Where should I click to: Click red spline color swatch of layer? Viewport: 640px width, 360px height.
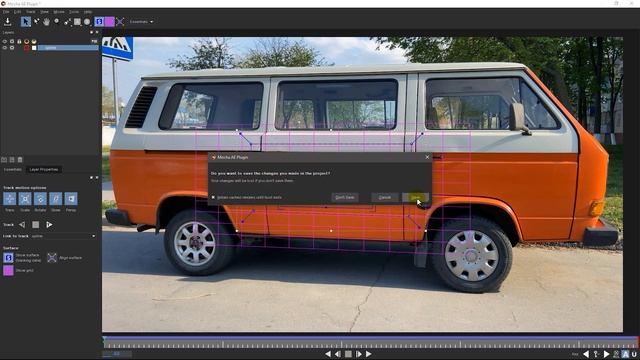click(27, 48)
